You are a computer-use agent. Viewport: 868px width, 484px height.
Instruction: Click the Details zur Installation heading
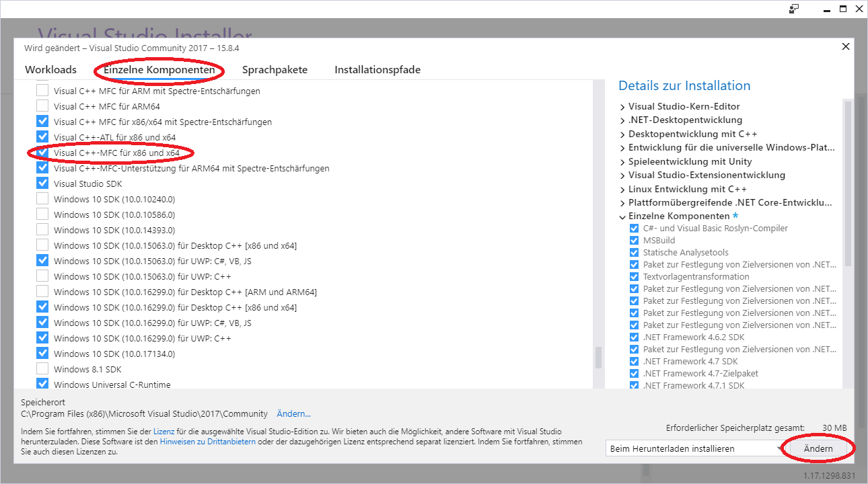[x=684, y=86]
